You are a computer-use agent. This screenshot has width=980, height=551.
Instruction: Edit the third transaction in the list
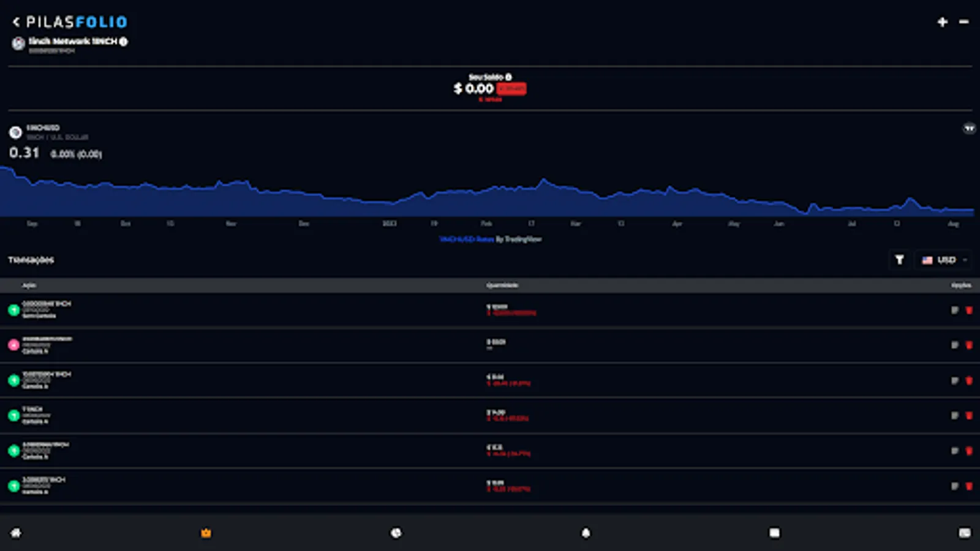(955, 381)
